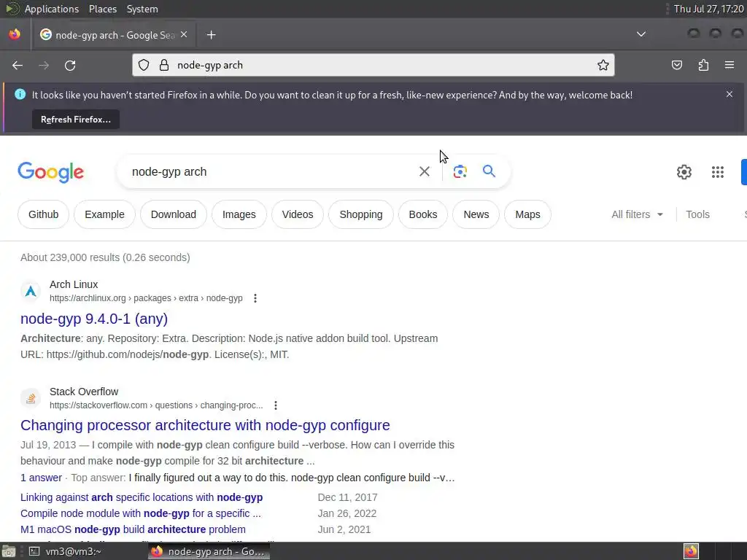Open the tracking protection shield icon
The width and height of the screenshot is (747, 560).
click(144, 65)
